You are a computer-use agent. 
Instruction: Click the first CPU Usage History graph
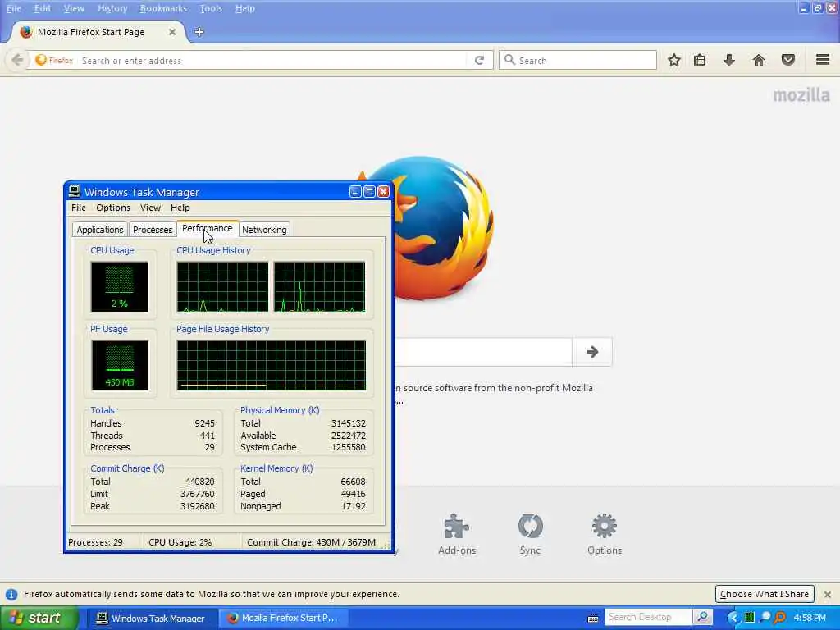point(222,286)
